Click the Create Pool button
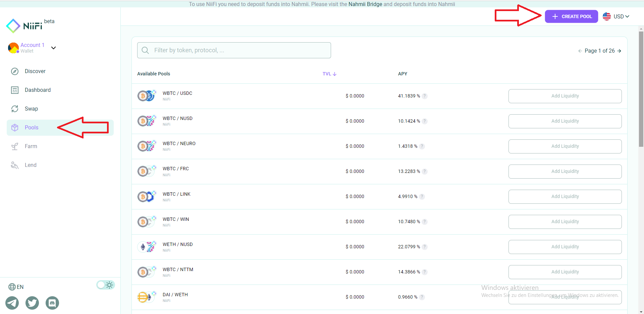Viewport: 644px width, 314px height. point(571,16)
